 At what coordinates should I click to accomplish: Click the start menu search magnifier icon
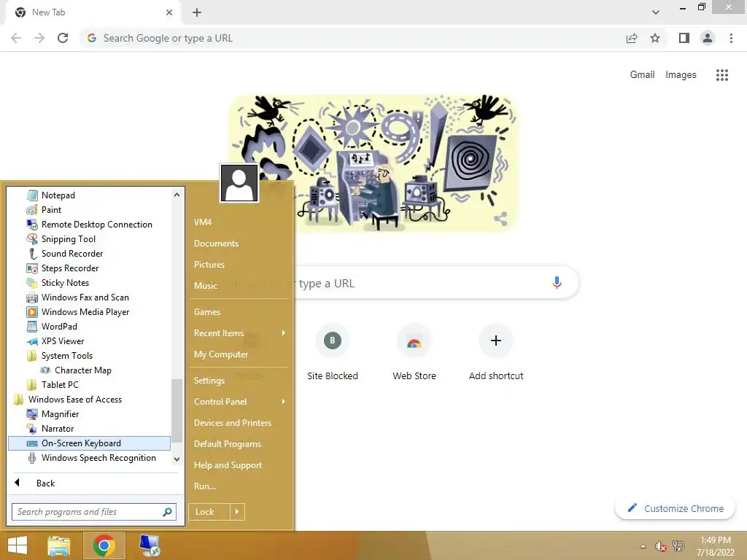pos(167,512)
